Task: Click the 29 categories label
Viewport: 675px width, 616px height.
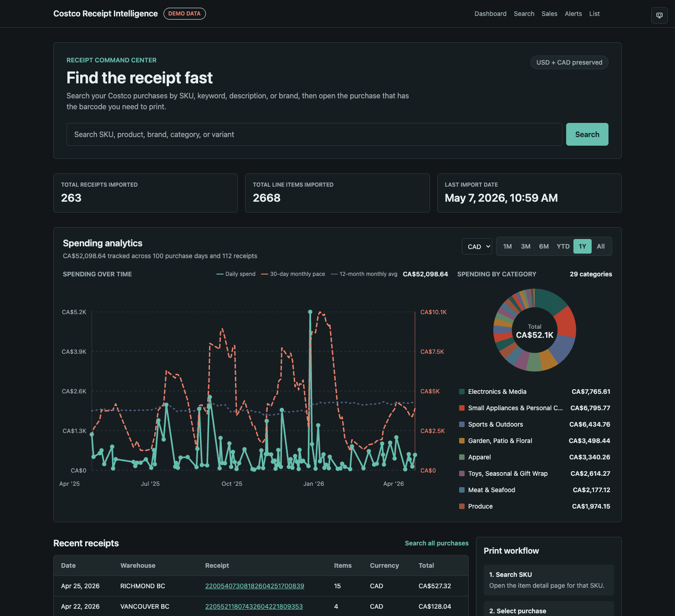Action: coord(591,274)
